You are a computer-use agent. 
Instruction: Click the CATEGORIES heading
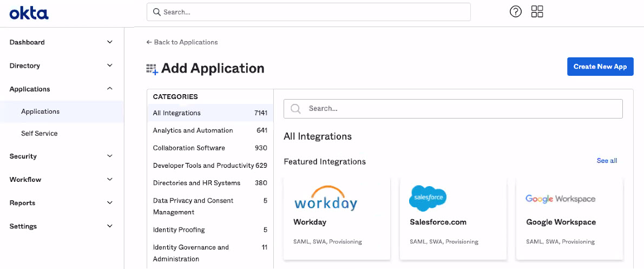(175, 97)
